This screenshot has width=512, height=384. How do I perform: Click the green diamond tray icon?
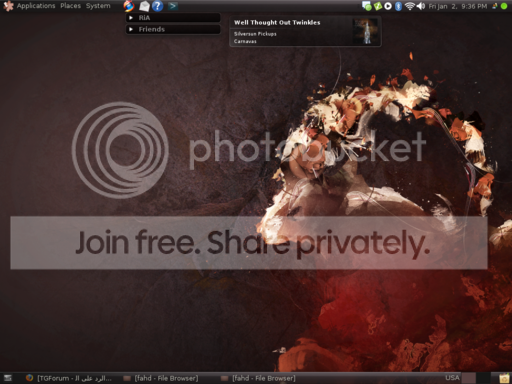378,6
